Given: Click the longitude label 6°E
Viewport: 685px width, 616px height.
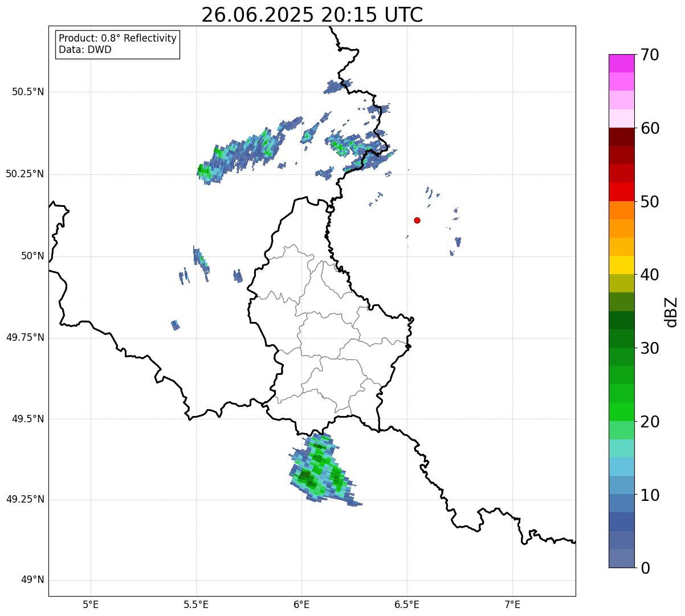Looking at the screenshot, I should (x=302, y=604).
